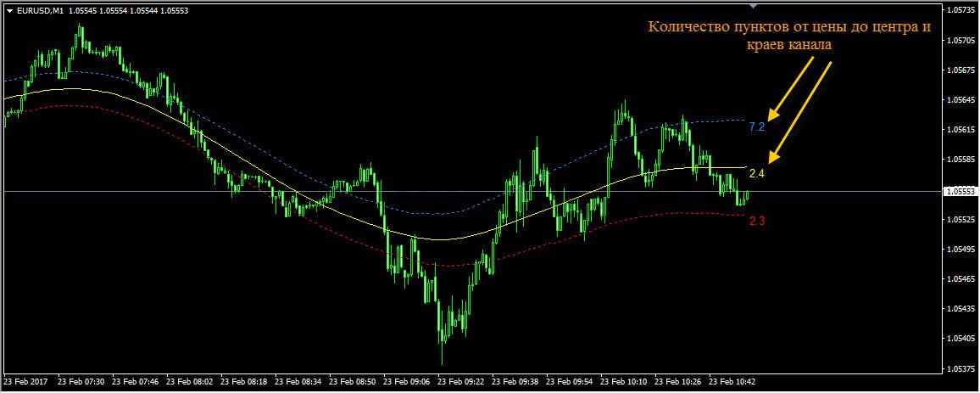Click the small triangle beside the EURUSD,M1 title

point(9,10)
